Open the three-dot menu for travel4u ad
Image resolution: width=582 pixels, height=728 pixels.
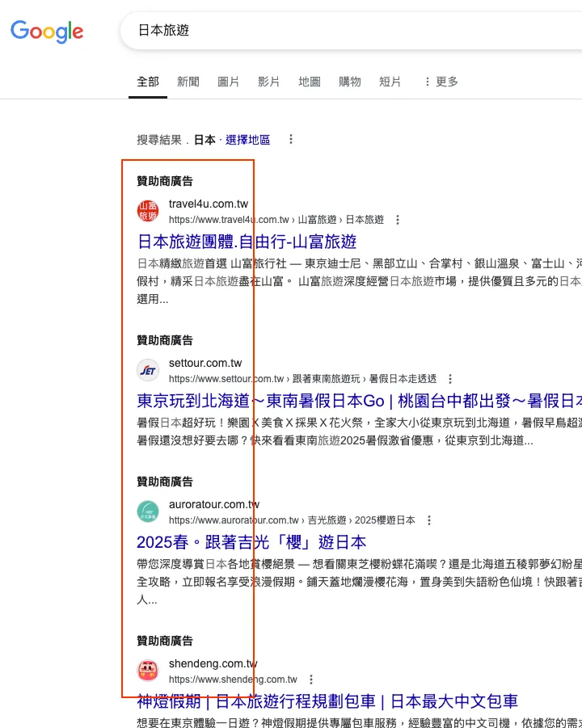398,220
